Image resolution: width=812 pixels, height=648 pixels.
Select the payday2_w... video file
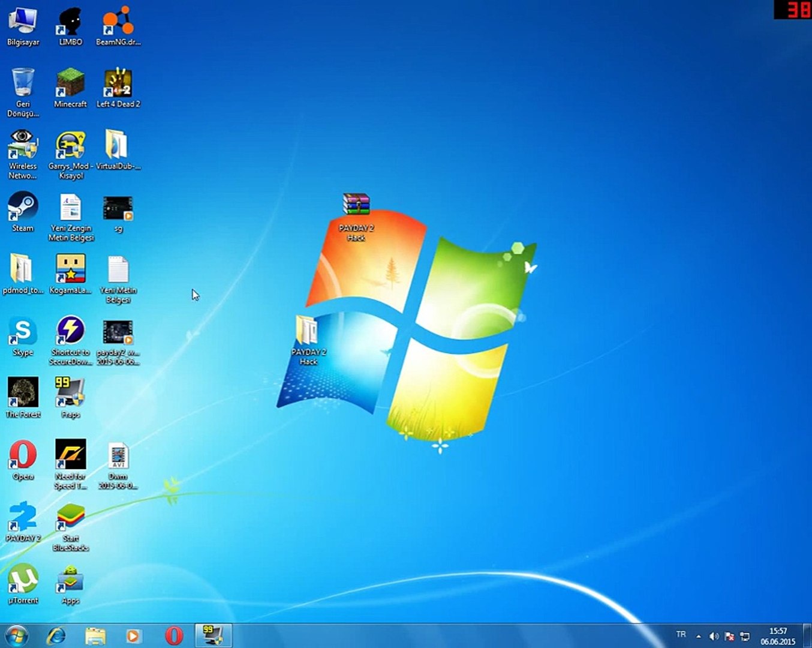click(118, 342)
